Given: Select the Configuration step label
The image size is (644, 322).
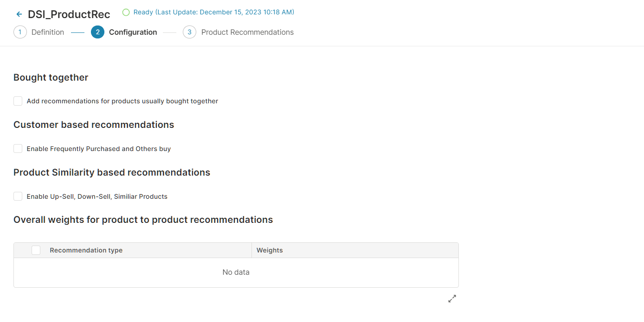Looking at the screenshot, I should tap(133, 32).
